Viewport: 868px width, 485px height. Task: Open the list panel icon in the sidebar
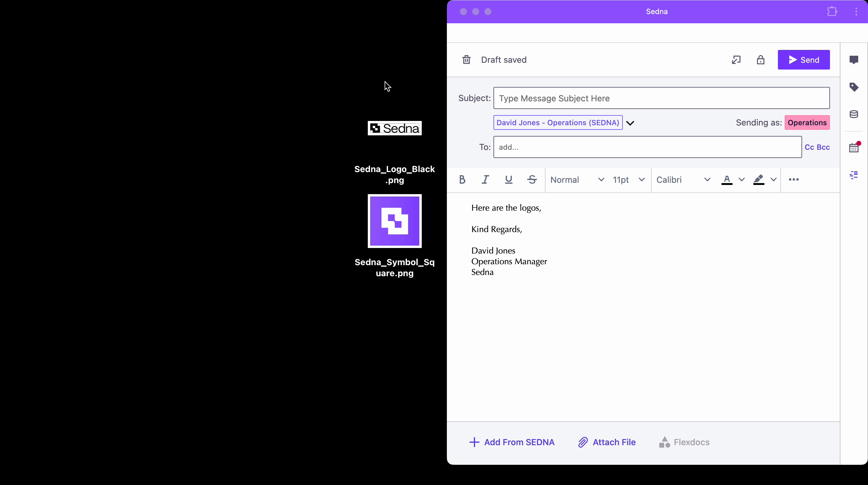tap(854, 175)
